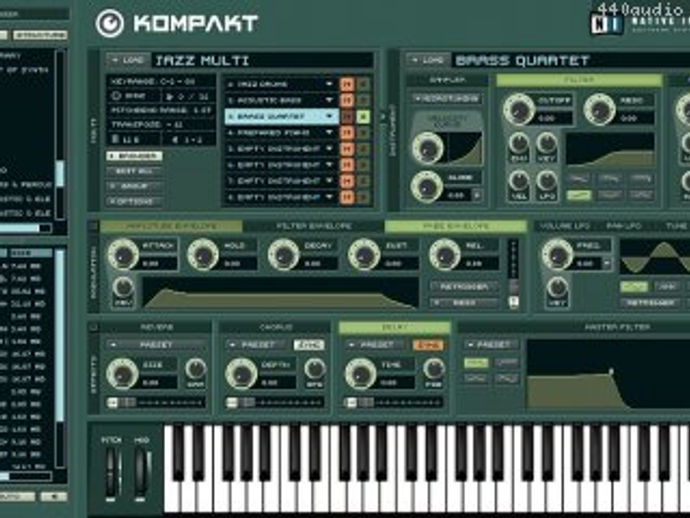
Task: Open the multi Load menu for Jazz Multi
Action: 128,60
